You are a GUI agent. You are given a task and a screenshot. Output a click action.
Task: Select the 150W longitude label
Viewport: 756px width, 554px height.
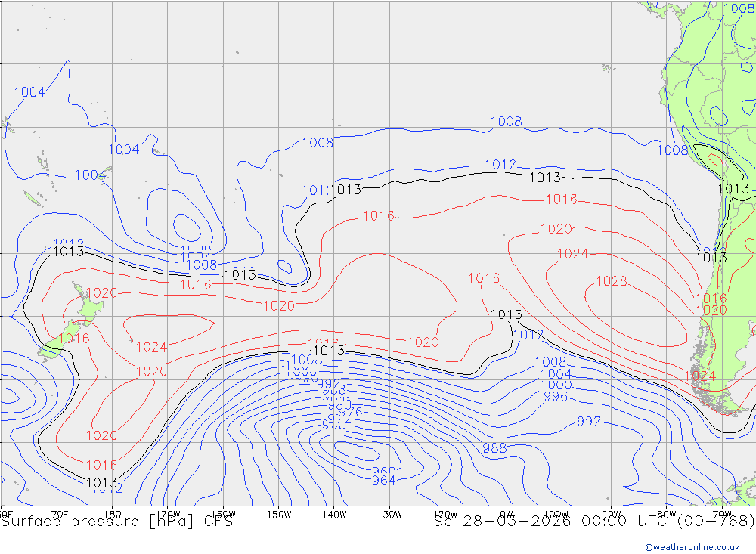(x=279, y=515)
